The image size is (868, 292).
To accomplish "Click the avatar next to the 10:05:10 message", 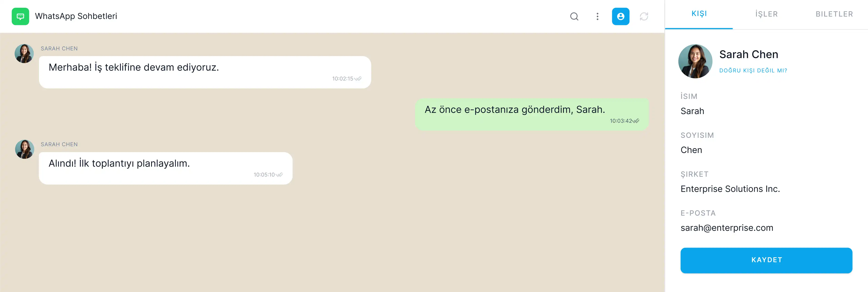I will coord(25,149).
